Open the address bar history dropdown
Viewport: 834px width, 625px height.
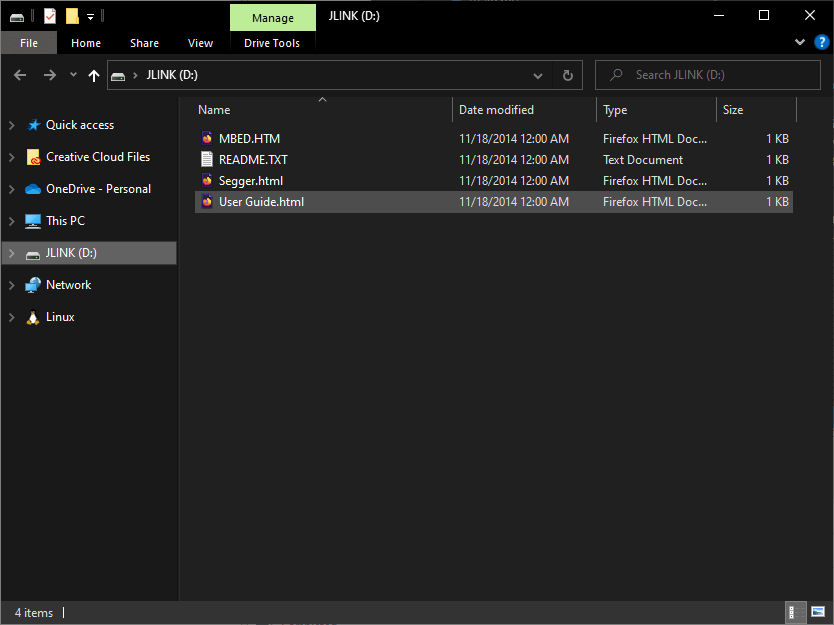pyautogui.click(x=538, y=76)
